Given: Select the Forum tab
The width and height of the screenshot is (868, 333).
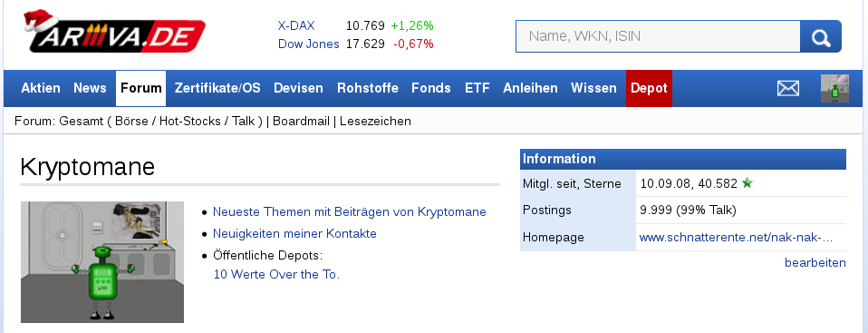Looking at the screenshot, I should 141,88.
